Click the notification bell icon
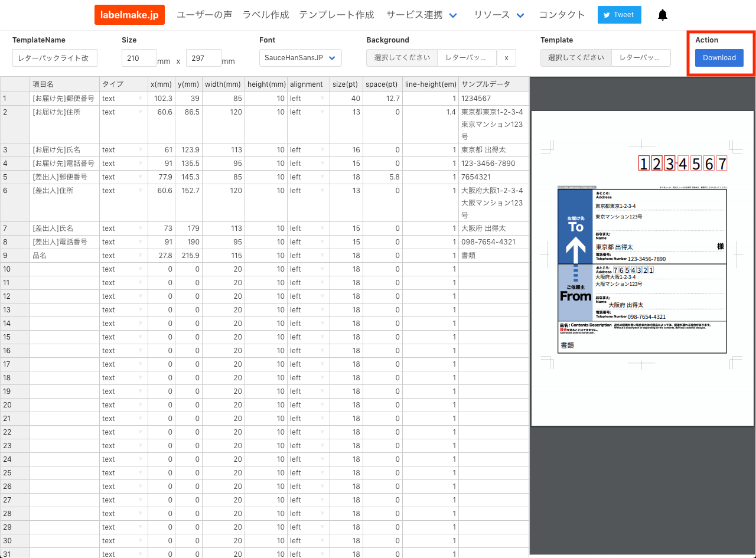This screenshot has height=558, width=756. pyautogui.click(x=662, y=15)
